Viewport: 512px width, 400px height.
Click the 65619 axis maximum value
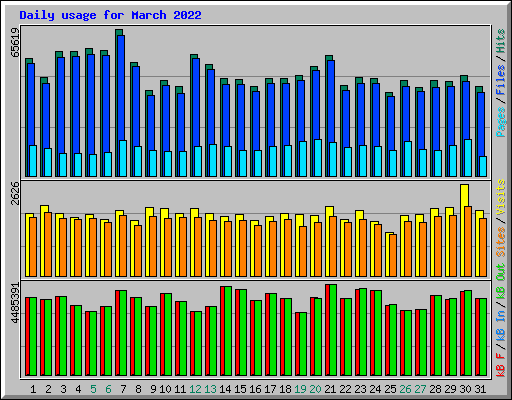[x=15, y=42]
